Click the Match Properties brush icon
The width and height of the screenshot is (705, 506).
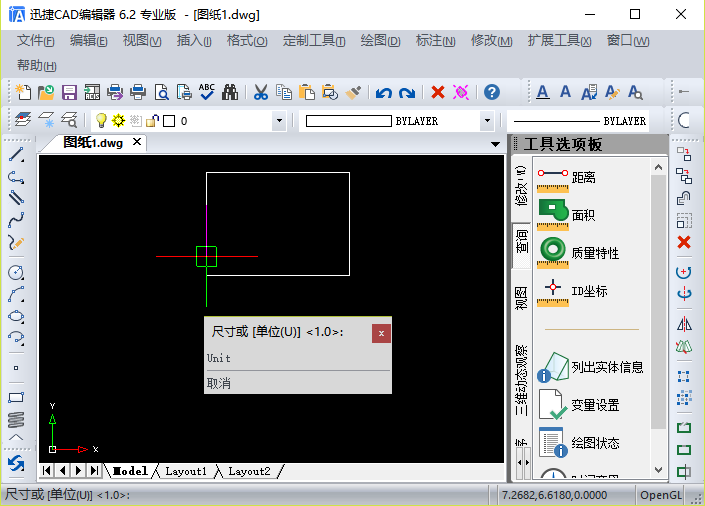pyautogui.click(x=353, y=92)
